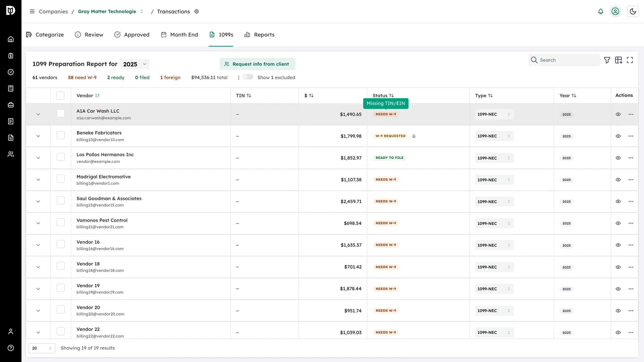Image resolution: width=644 pixels, height=362 pixels.
Task: Open the notifications bell
Action: tap(600, 12)
